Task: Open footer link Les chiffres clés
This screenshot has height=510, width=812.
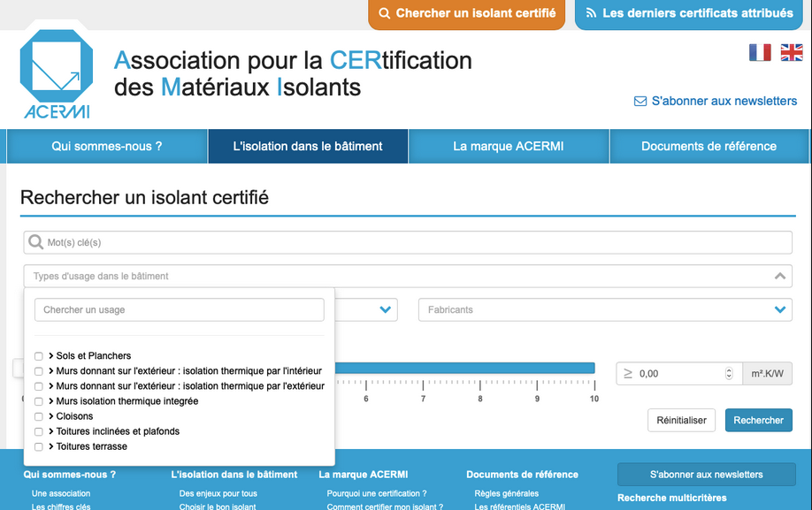Action: [x=61, y=506]
